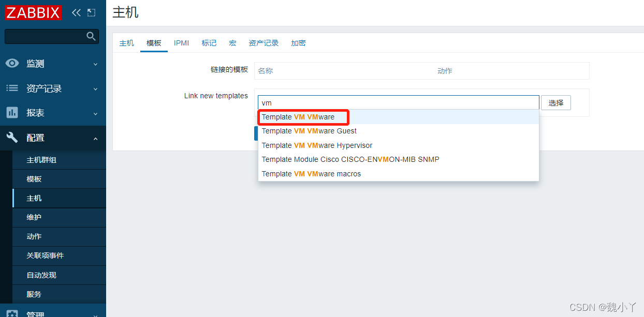
Task: Select Template VM VMware Hypervisor suggestion
Action: (399, 145)
